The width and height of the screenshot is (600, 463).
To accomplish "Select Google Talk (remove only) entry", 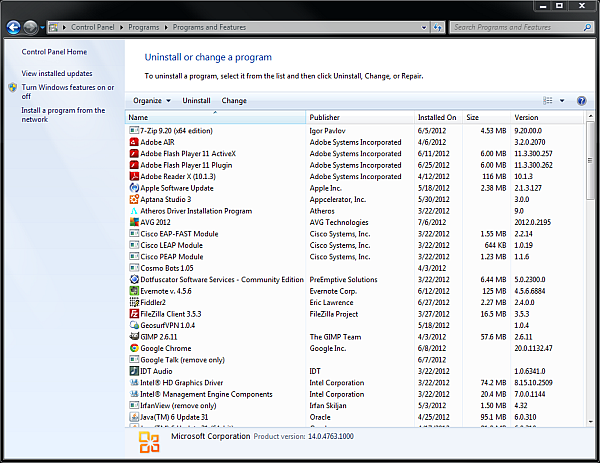I will pyautogui.click(x=356, y=360).
